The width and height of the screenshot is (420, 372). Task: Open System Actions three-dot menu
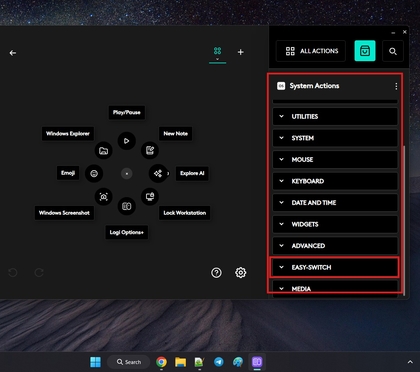[x=396, y=86]
